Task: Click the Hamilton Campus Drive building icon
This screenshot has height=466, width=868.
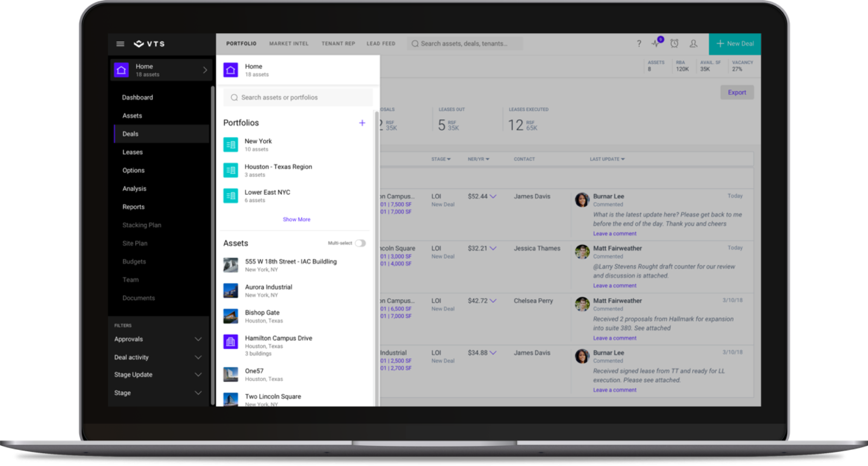Action: click(x=231, y=342)
